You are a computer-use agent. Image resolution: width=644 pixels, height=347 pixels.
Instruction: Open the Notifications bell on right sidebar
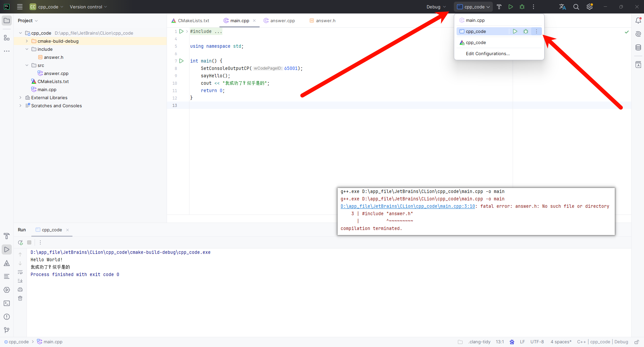coord(638,21)
